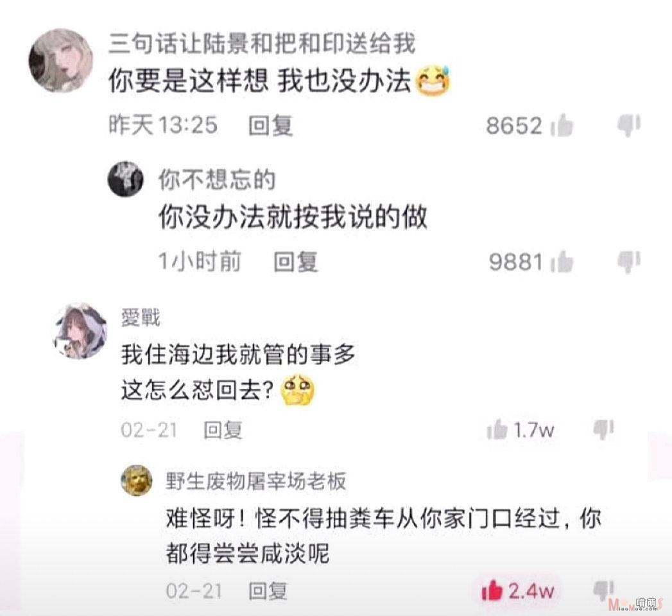Reply to the comment from 1小时前
This screenshot has width=672, height=616.
point(296,261)
